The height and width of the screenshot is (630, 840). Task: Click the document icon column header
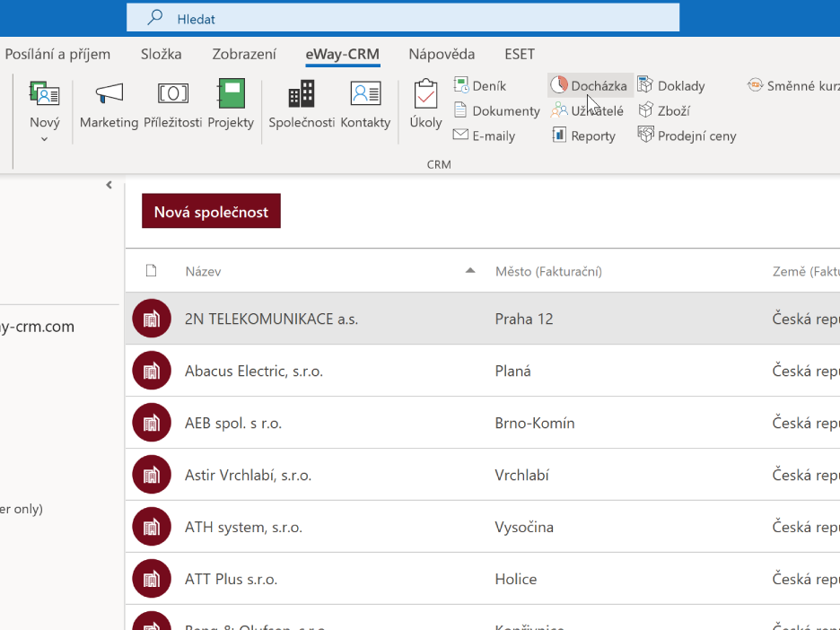click(x=151, y=270)
